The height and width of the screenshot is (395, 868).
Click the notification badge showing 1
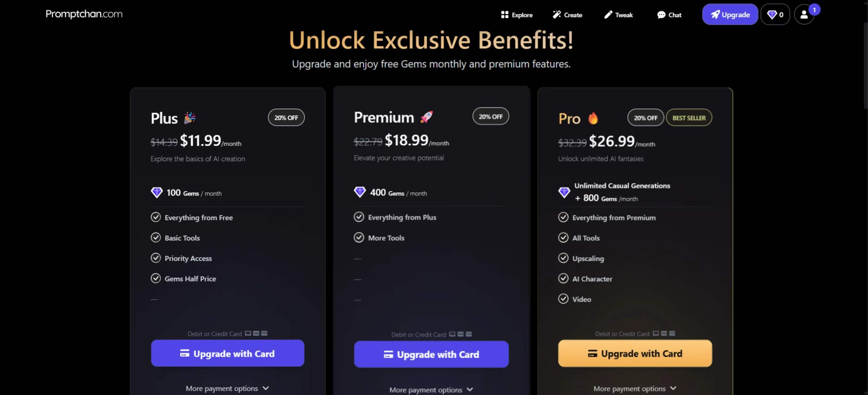[x=814, y=10]
